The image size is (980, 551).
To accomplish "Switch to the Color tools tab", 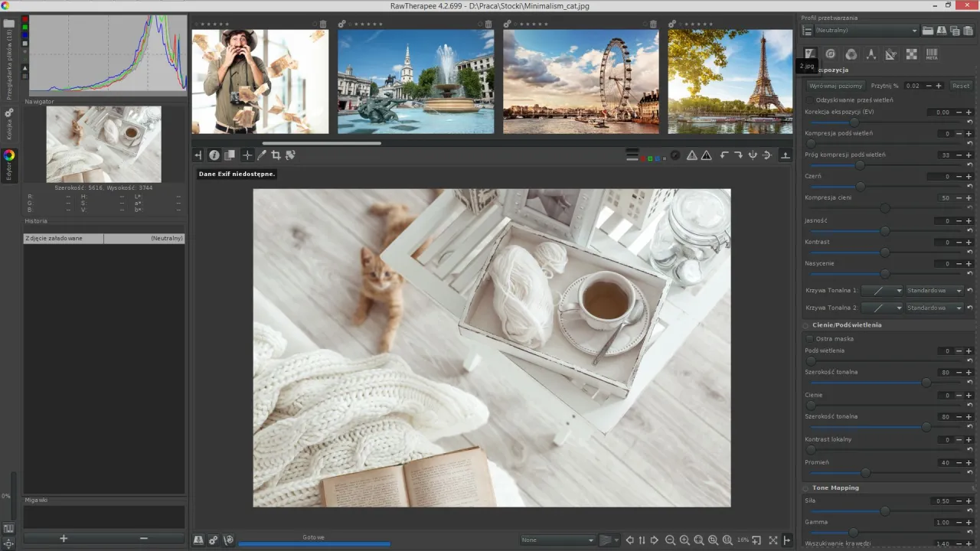I will pos(851,54).
